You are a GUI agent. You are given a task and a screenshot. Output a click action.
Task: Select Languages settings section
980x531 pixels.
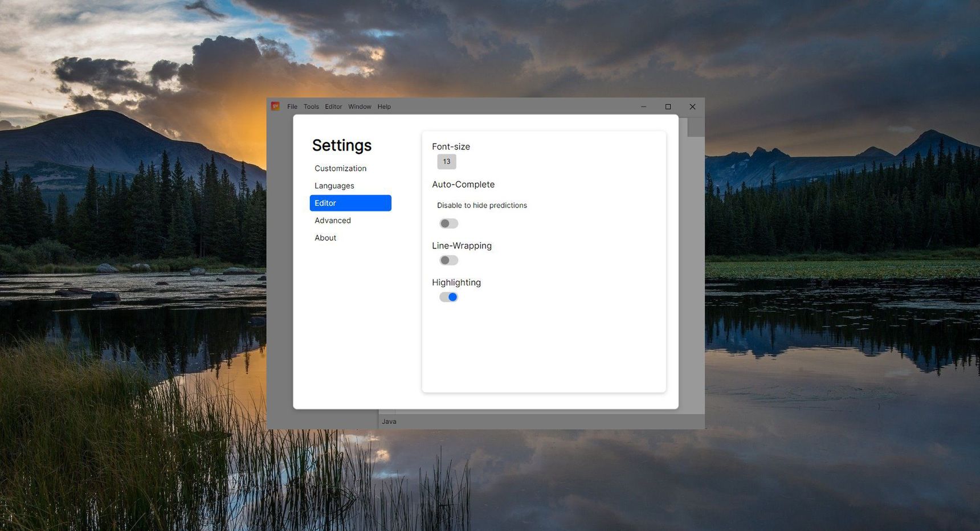pos(350,186)
